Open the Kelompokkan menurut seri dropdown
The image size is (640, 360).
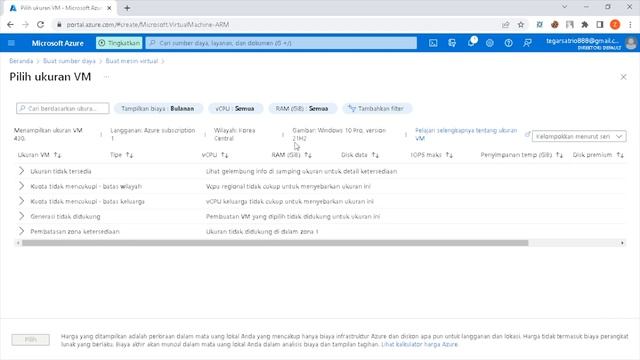coord(579,136)
